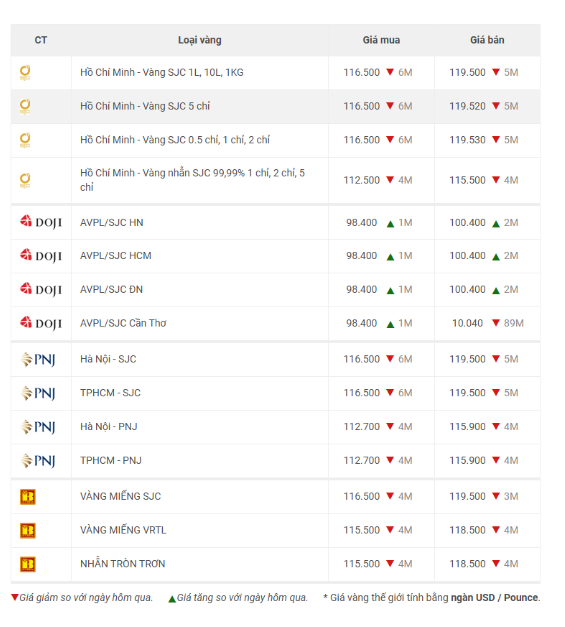Click the 'Loại vàng' column header
Viewport: 565px width, 627px height.
[x=200, y=40]
